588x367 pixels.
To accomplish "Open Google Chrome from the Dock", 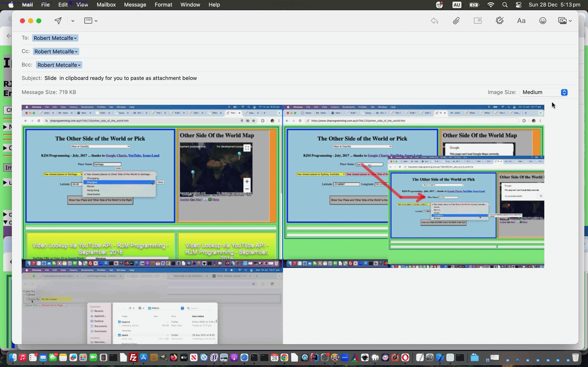I will (284, 358).
